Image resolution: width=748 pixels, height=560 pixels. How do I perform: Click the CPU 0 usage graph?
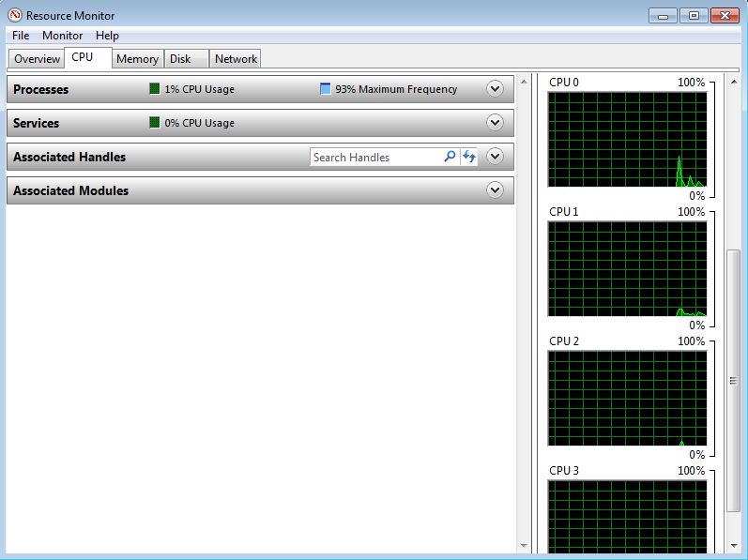click(627, 139)
